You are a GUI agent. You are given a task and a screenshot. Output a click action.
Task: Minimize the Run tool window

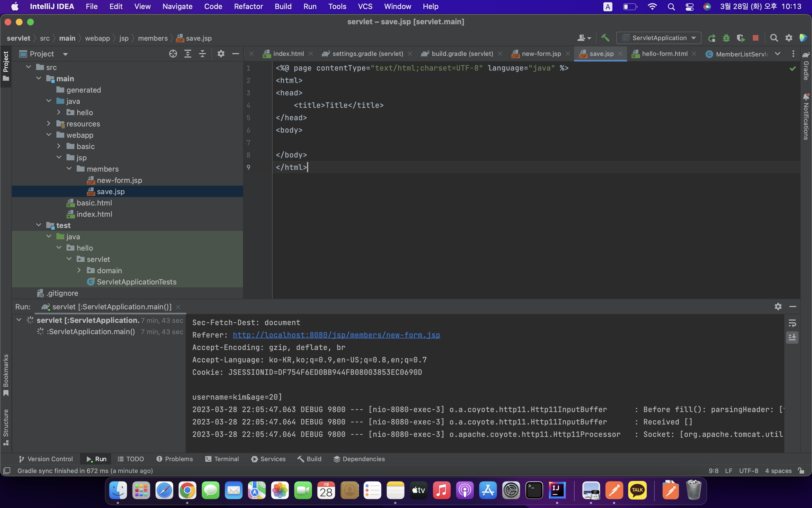tap(793, 306)
